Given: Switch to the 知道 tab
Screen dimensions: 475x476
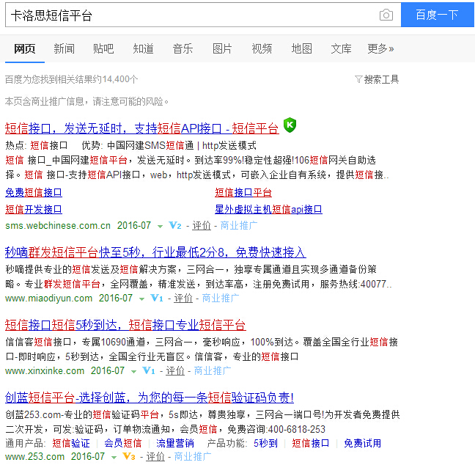Looking at the screenshot, I should click(x=143, y=48).
